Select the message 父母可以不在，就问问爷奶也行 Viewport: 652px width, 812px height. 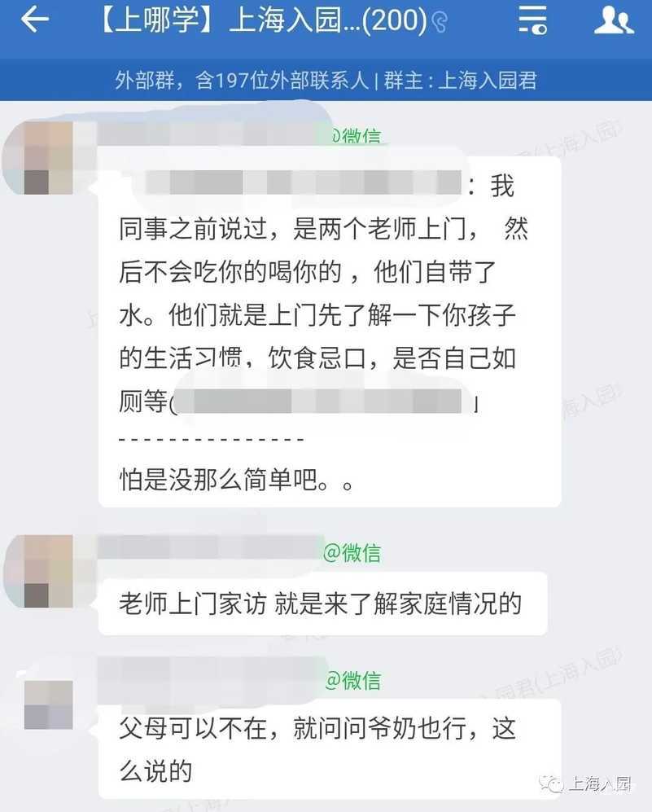tap(329, 749)
